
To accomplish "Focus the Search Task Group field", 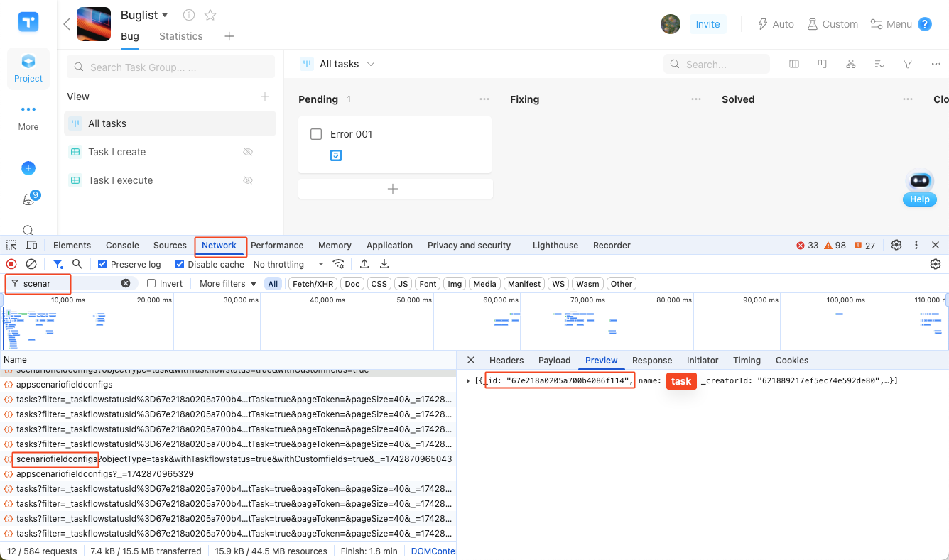I will coord(170,67).
